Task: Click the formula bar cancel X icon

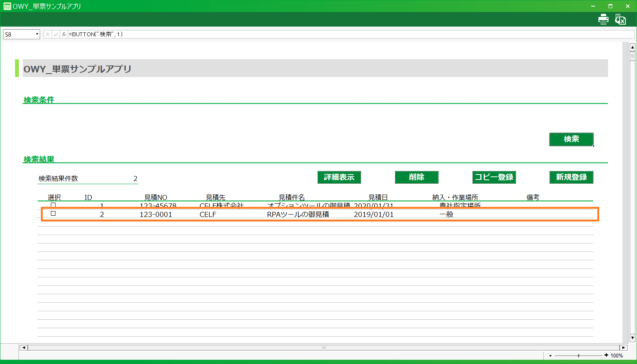Action: [x=47, y=34]
